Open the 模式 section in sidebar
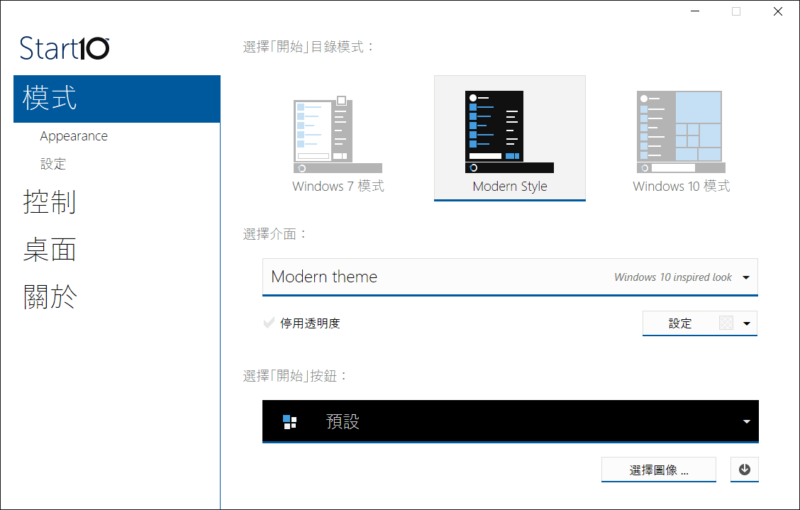This screenshot has width=800, height=510. coord(117,99)
